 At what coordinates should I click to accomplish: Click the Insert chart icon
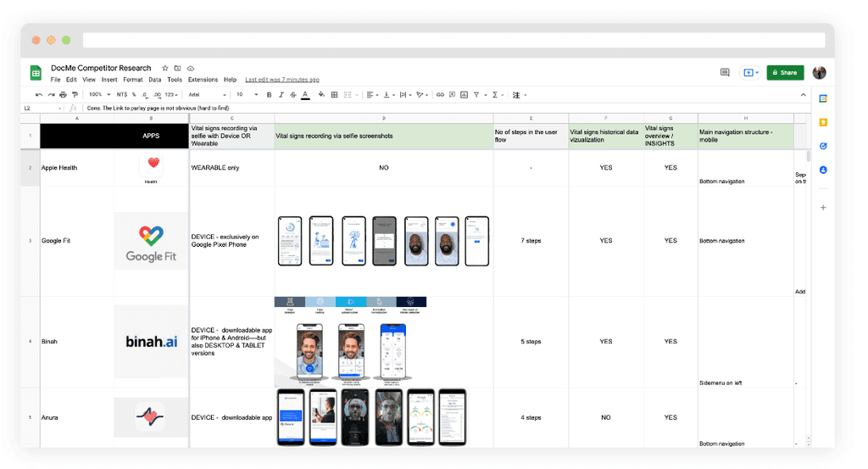[x=464, y=95]
